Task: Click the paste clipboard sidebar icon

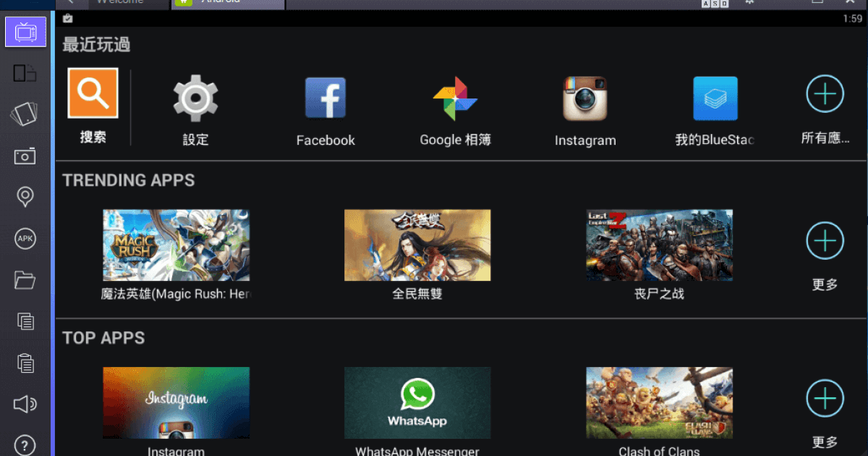Action: pyautogui.click(x=25, y=362)
